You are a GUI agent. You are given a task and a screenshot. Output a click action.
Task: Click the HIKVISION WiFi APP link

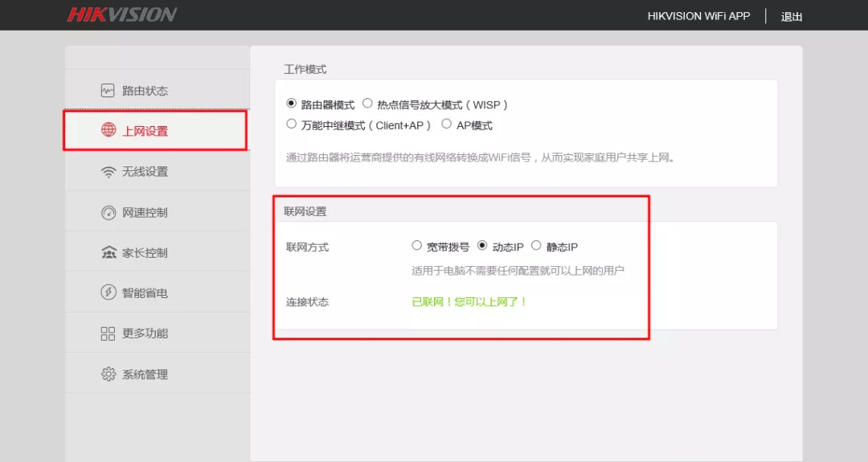(698, 16)
